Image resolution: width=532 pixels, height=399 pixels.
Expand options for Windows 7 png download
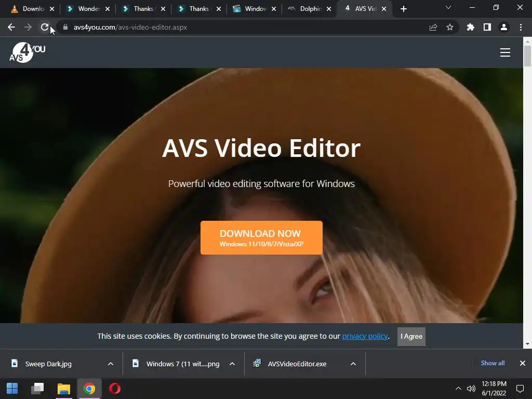(232, 364)
